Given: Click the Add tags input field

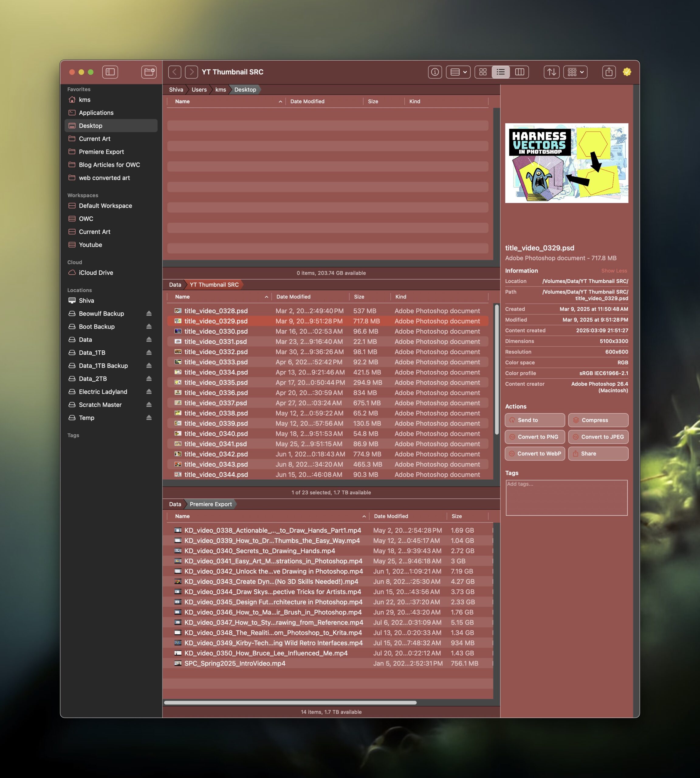Looking at the screenshot, I should (x=566, y=497).
